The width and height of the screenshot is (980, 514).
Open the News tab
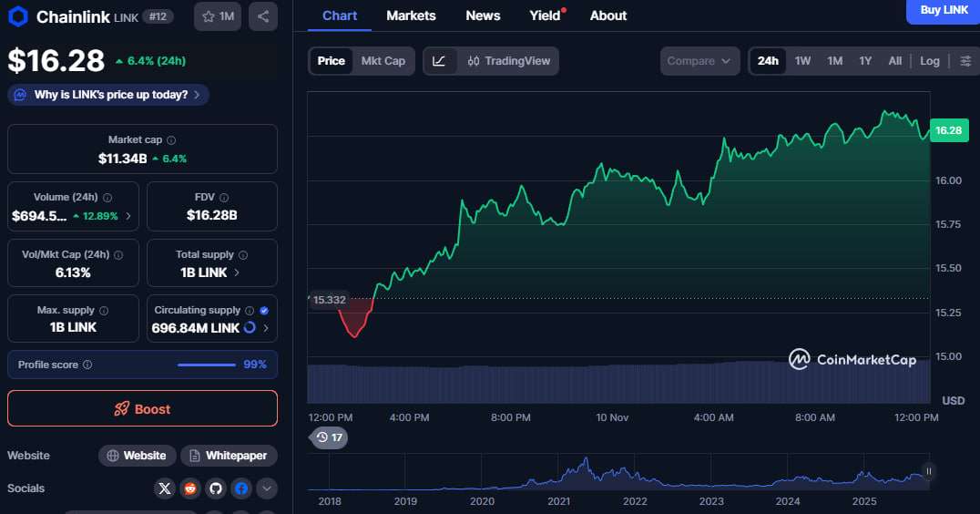[483, 15]
